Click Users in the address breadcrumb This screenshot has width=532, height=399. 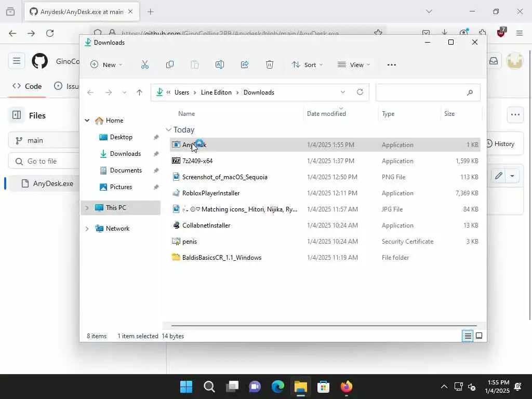pyautogui.click(x=181, y=92)
